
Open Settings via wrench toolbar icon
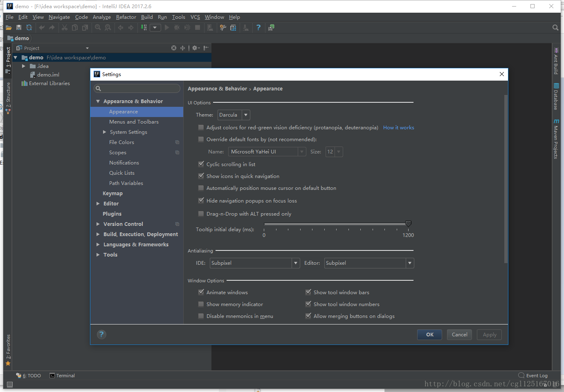coord(223,27)
